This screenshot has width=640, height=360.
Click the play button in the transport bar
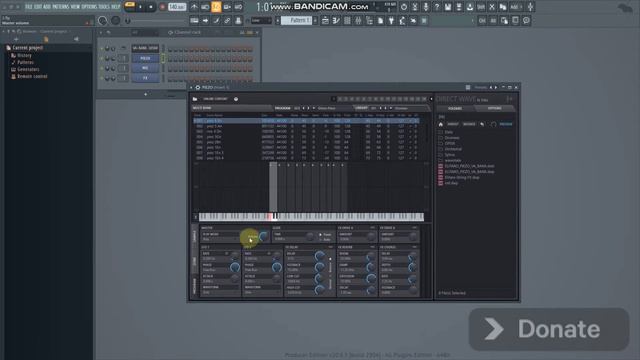140,7
